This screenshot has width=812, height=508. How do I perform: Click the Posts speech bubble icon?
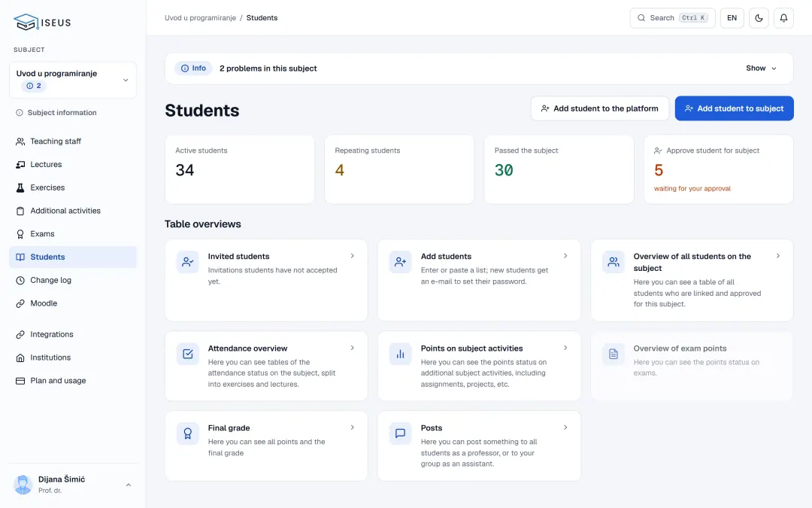pyautogui.click(x=400, y=433)
